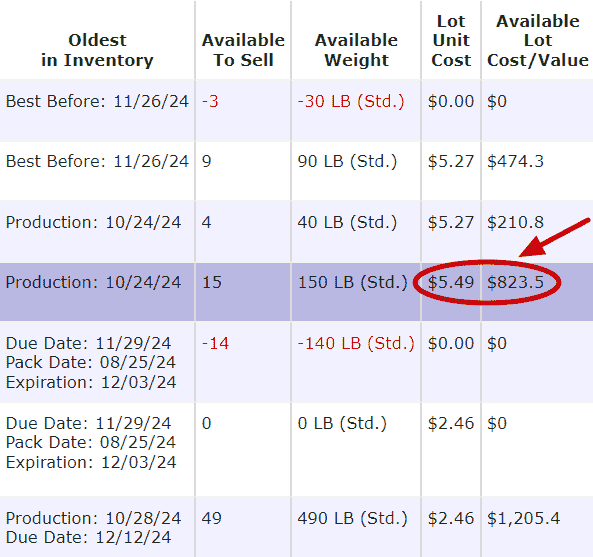Select the 90 LB (Std.) weight cell
The image size is (593, 557).
click(x=347, y=161)
